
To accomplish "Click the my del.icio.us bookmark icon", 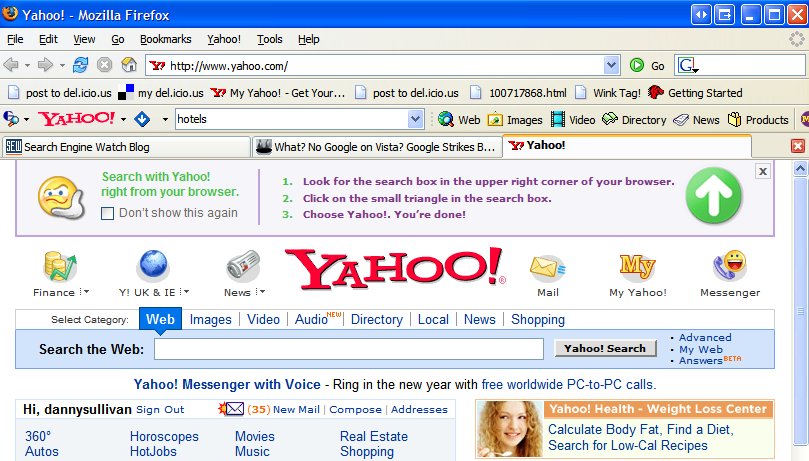I will click(126, 93).
